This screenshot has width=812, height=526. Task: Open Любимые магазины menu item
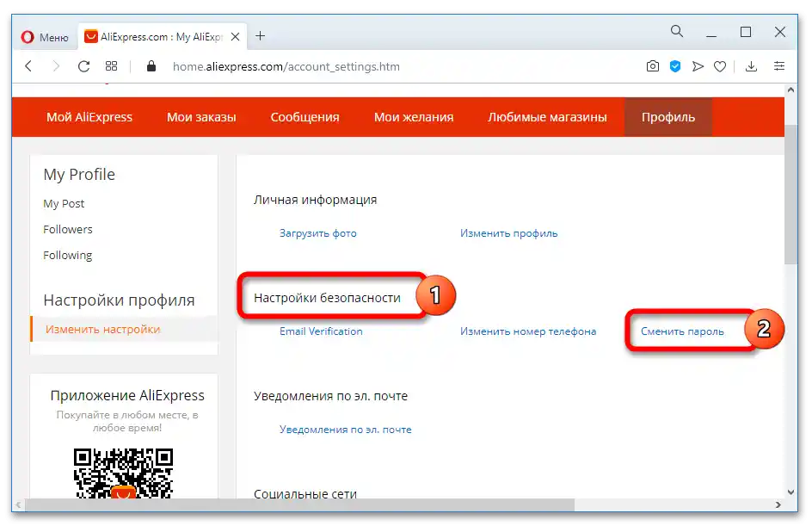(547, 117)
